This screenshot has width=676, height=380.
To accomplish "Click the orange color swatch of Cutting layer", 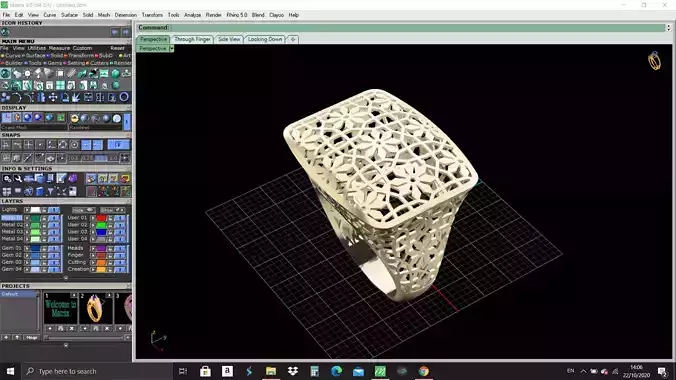I will 101,262.
